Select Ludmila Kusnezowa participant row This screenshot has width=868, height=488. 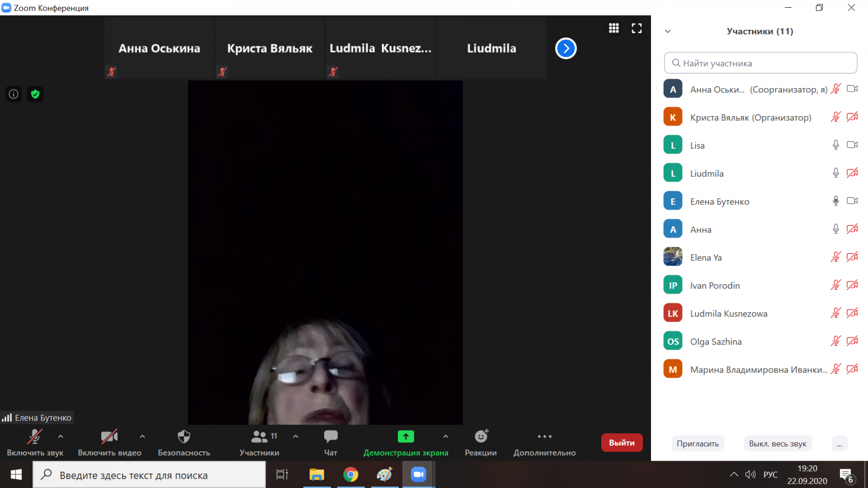click(x=760, y=313)
